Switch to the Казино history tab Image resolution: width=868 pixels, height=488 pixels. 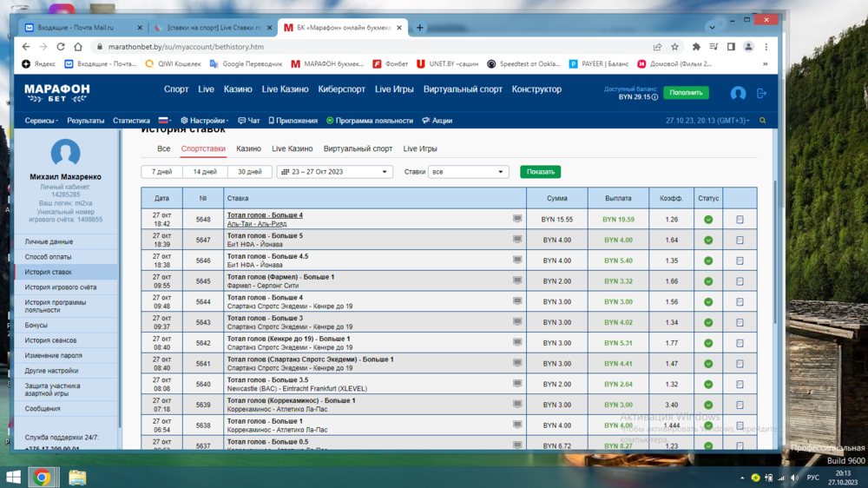[x=248, y=148]
